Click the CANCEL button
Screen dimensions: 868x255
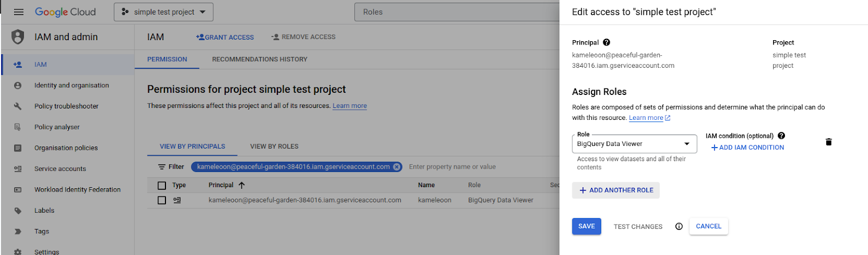pyautogui.click(x=709, y=226)
